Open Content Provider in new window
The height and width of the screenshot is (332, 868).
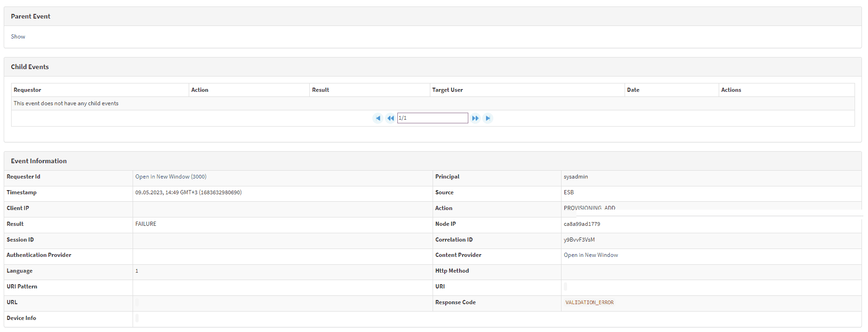(591, 255)
